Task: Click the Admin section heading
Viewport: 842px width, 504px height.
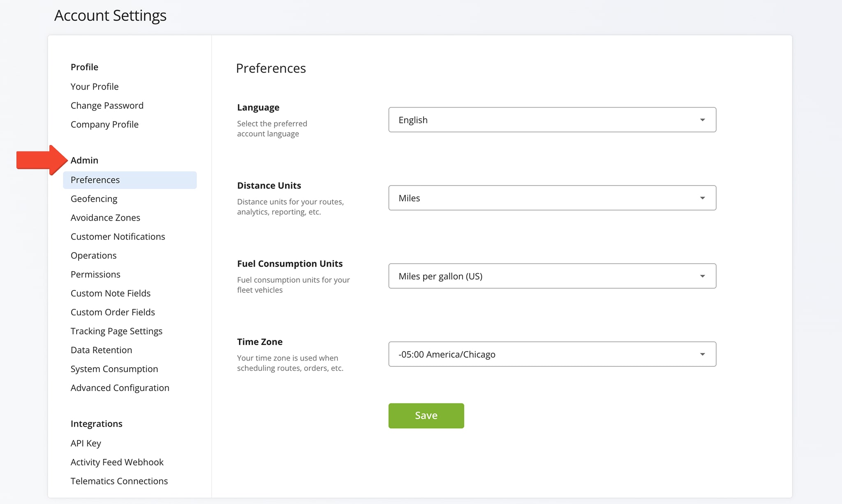Action: point(84,160)
